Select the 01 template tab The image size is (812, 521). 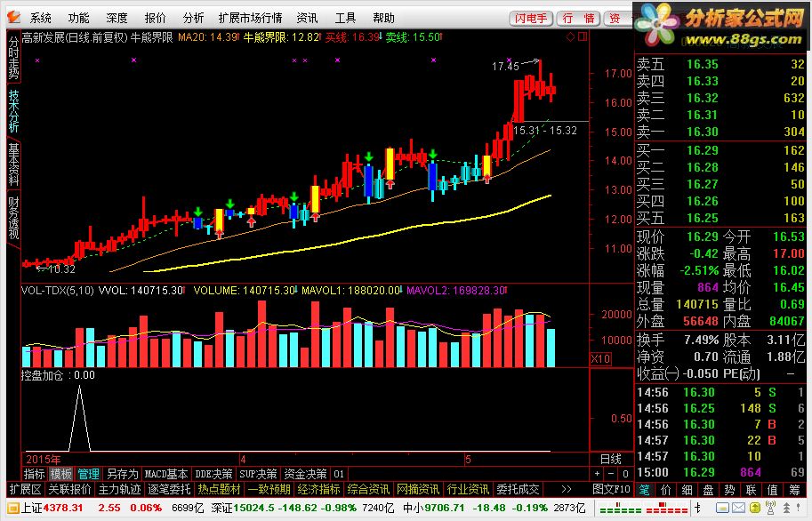(x=339, y=474)
